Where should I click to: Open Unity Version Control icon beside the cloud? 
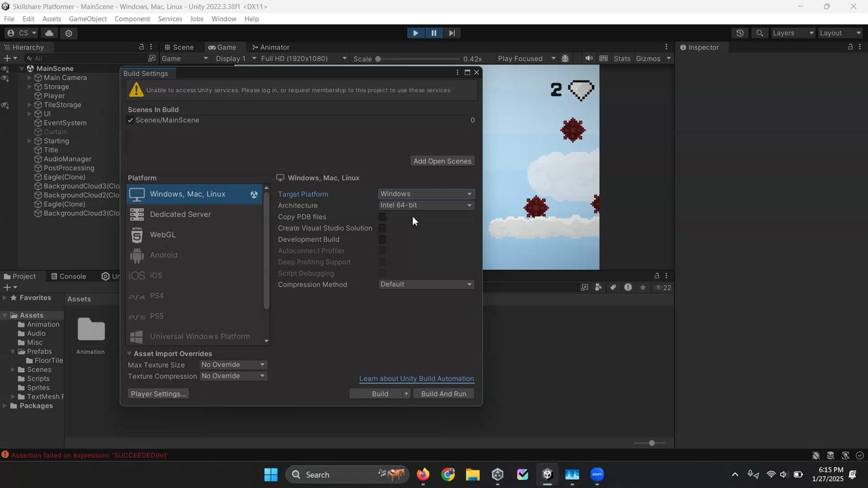click(68, 33)
